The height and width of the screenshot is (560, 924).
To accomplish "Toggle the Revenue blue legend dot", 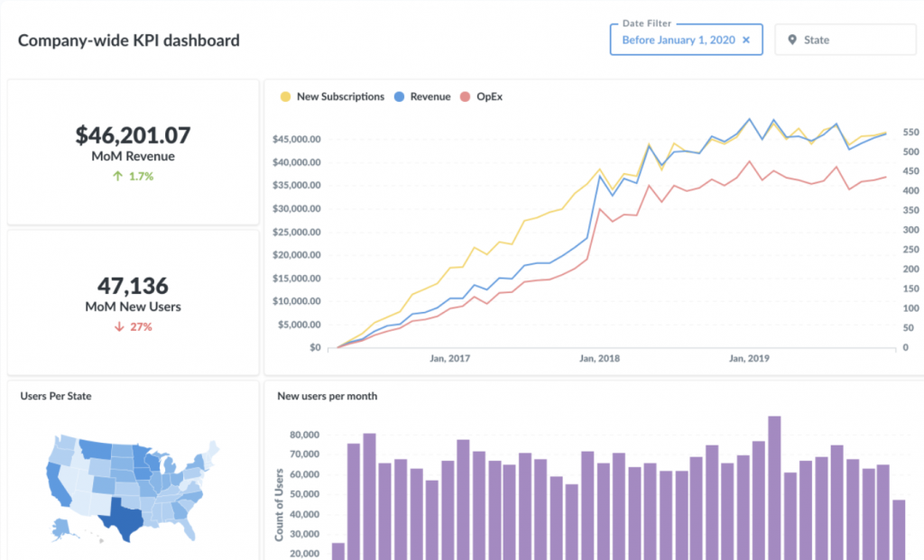I will (400, 96).
